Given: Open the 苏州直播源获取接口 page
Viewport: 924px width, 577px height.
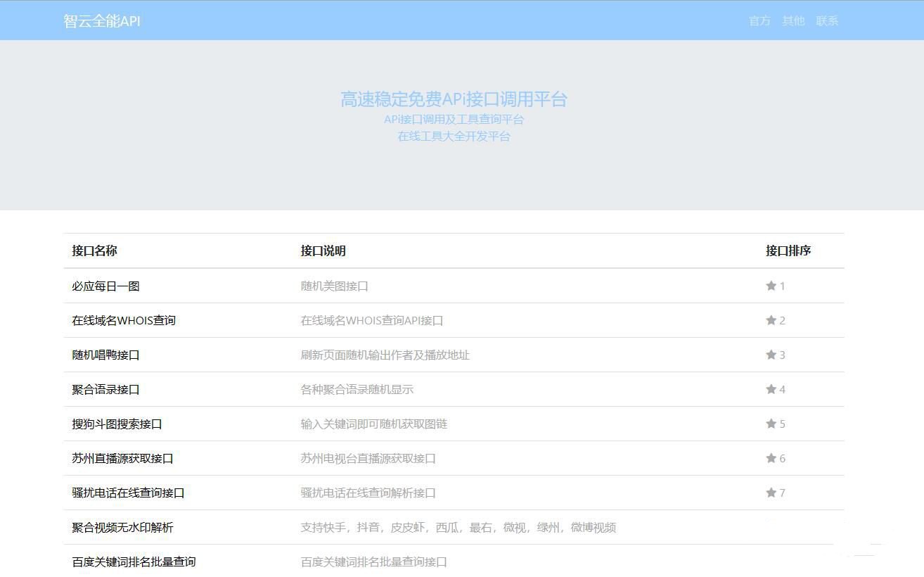Looking at the screenshot, I should [x=121, y=458].
